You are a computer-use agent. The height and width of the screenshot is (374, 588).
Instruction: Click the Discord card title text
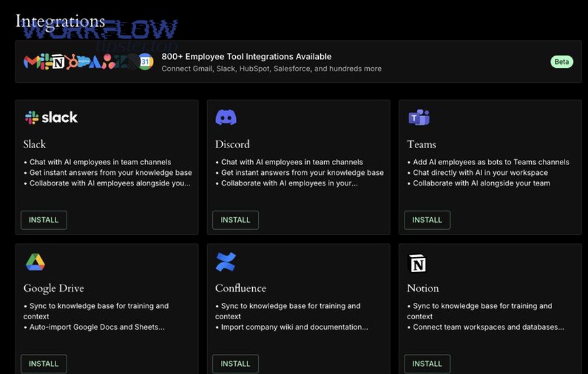pyautogui.click(x=233, y=144)
